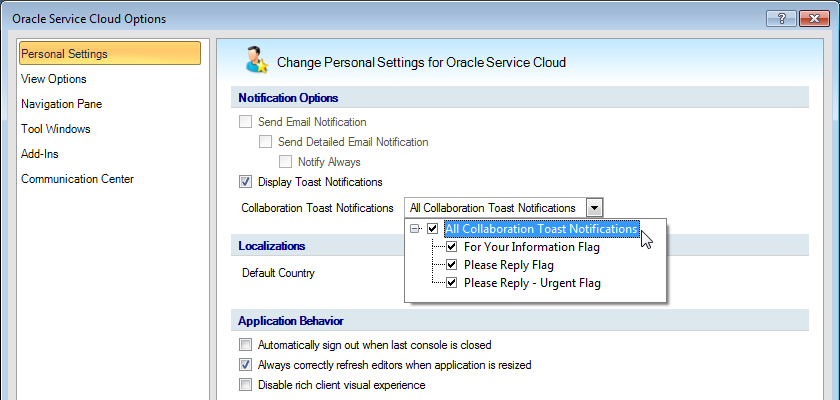Click the Personal Settings user icon
Viewport: 840px width, 400px height.
256,60
